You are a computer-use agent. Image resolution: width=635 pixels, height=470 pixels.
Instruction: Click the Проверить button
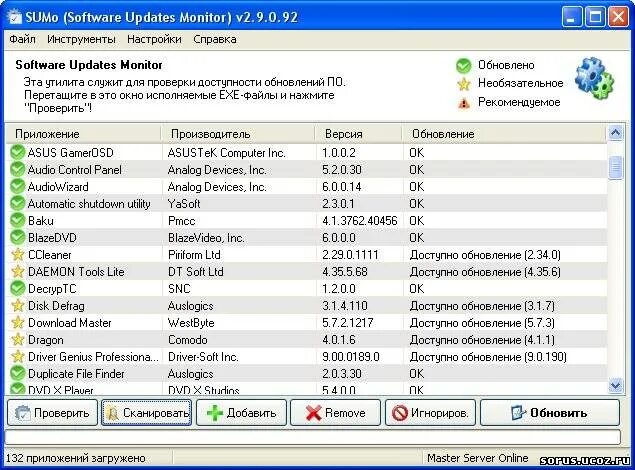click(x=52, y=413)
